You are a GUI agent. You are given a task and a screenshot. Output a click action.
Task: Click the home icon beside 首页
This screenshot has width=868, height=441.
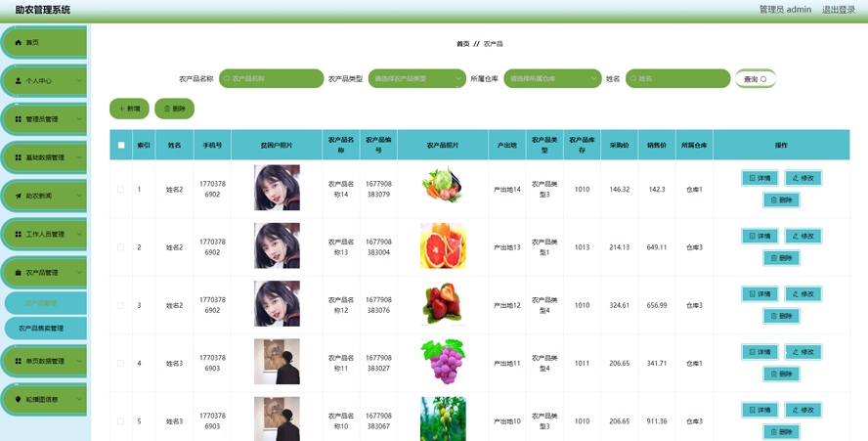[18, 42]
